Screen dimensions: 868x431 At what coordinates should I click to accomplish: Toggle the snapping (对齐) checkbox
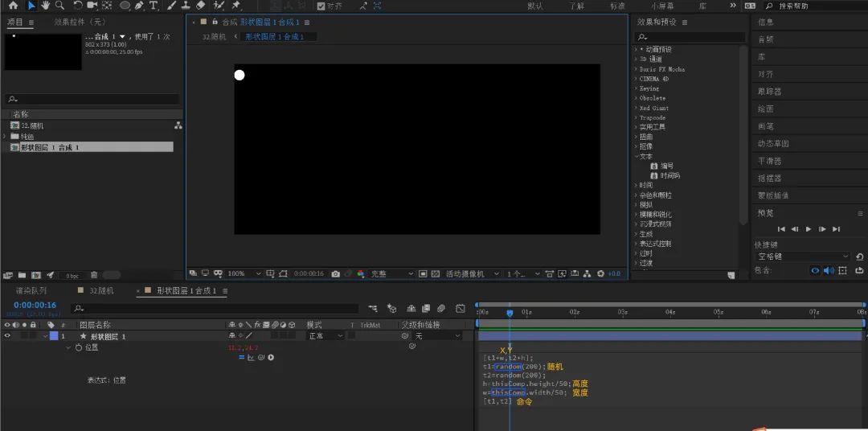pyautogui.click(x=321, y=6)
